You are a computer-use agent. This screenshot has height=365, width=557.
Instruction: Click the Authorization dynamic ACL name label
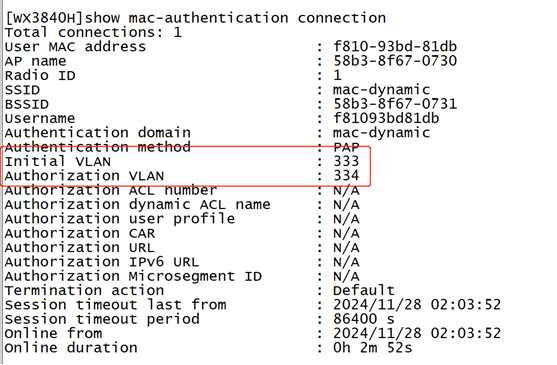(x=137, y=205)
